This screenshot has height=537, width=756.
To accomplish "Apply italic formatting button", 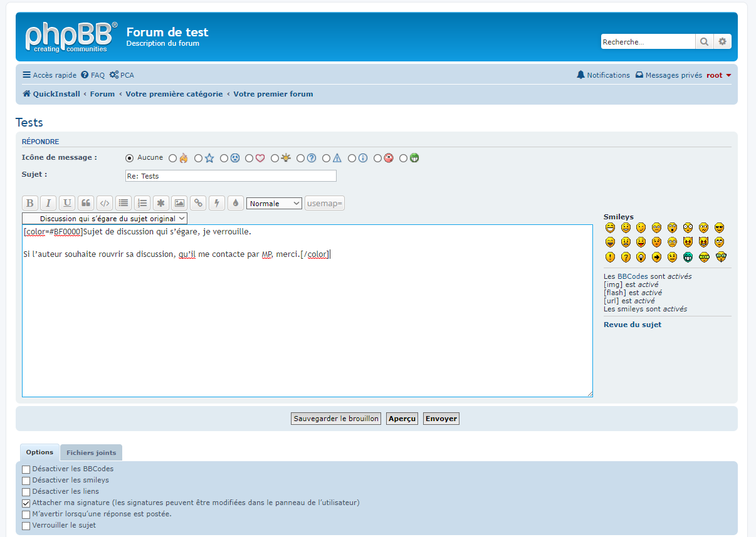I will click(x=48, y=203).
